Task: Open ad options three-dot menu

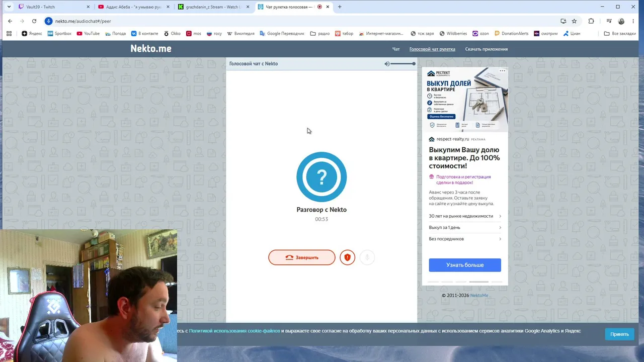Action: (x=502, y=71)
